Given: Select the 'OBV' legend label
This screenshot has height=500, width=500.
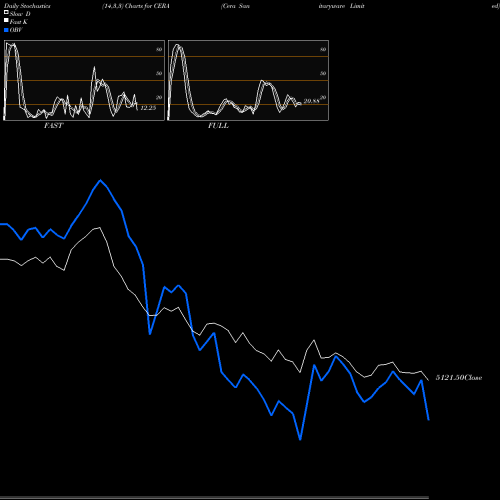Looking at the screenshot, I should click(16, 30).
